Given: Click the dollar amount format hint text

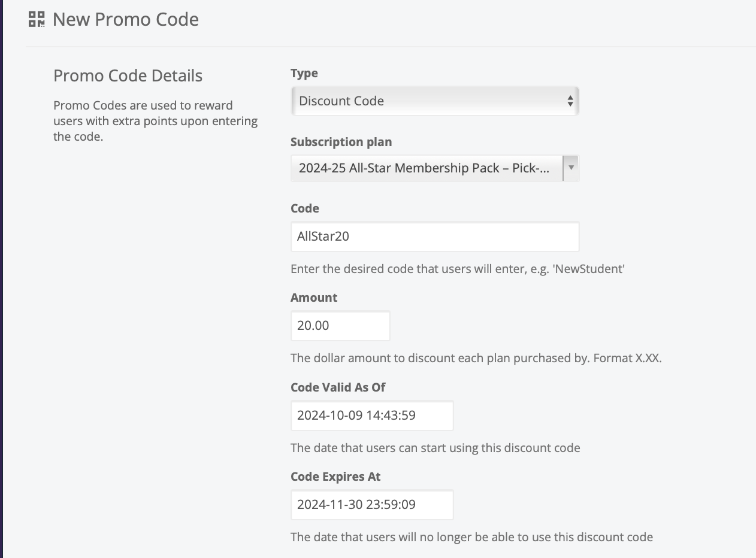Looking at the screenshot, I should [x=476, y=359].
